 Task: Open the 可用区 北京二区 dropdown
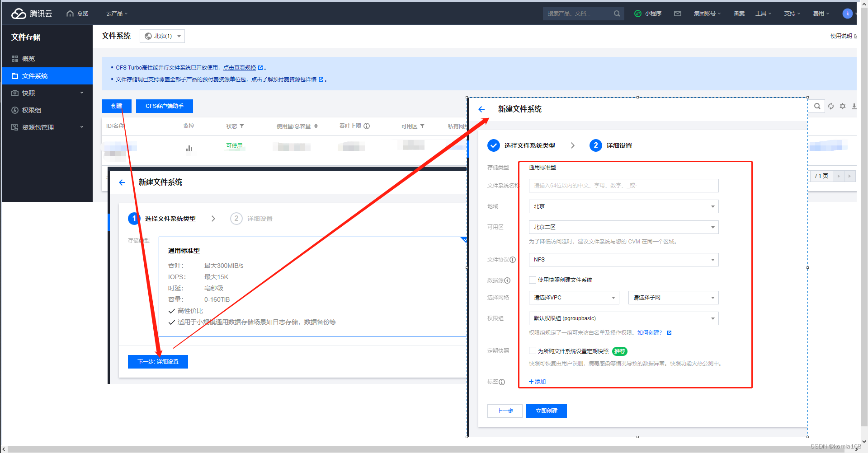pyautogui.click(x=623, y=227)
